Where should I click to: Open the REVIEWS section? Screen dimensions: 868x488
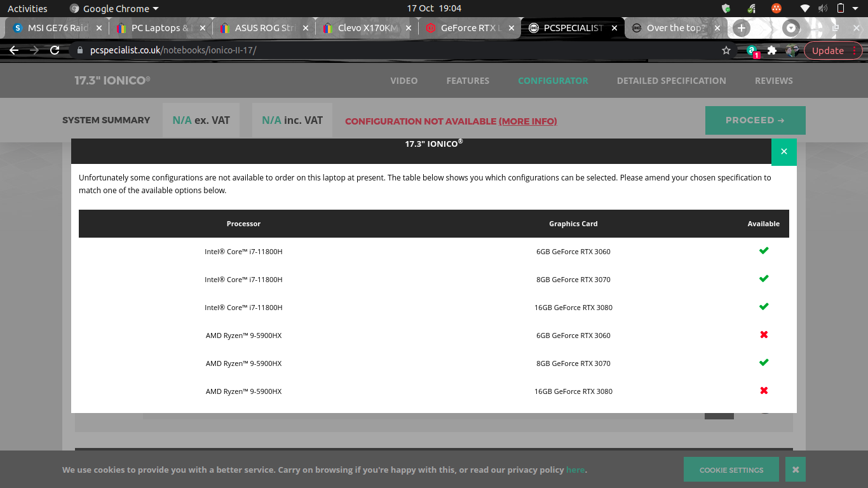tap(774, 81)
